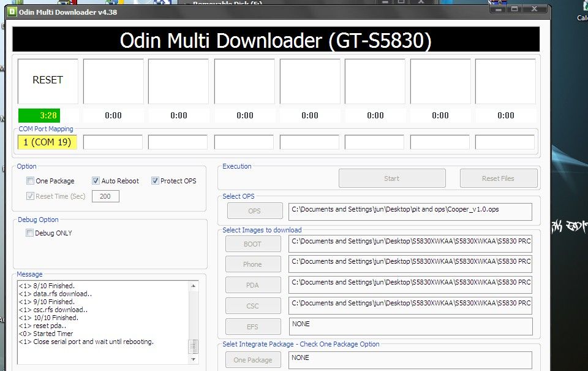Uncheck the Protect OPS checkbox
588x371 pixels.
(x=155, y=181)
